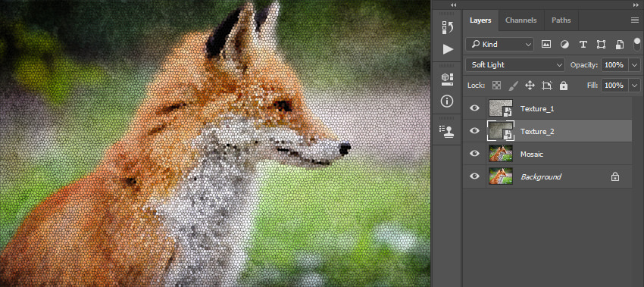Open the Actions panel play icon
The width and height of the screenshot is (644, 287).
[448, 49]
